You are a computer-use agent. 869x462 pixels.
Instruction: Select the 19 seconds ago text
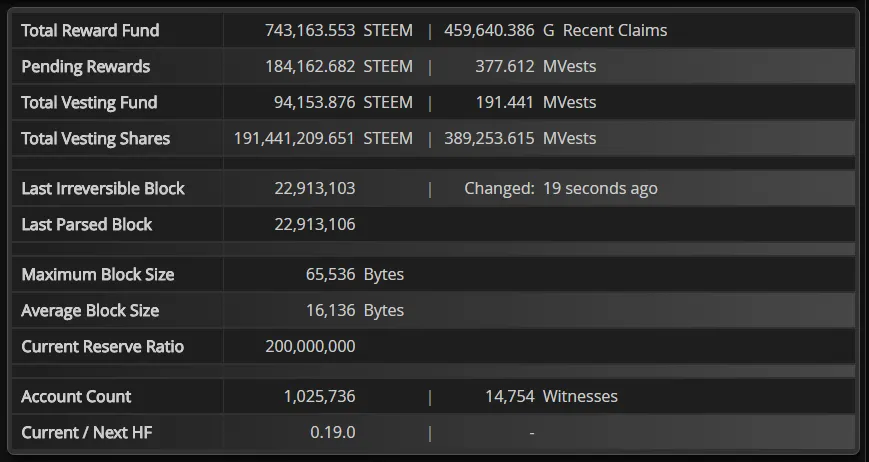[x=600, y=188]
